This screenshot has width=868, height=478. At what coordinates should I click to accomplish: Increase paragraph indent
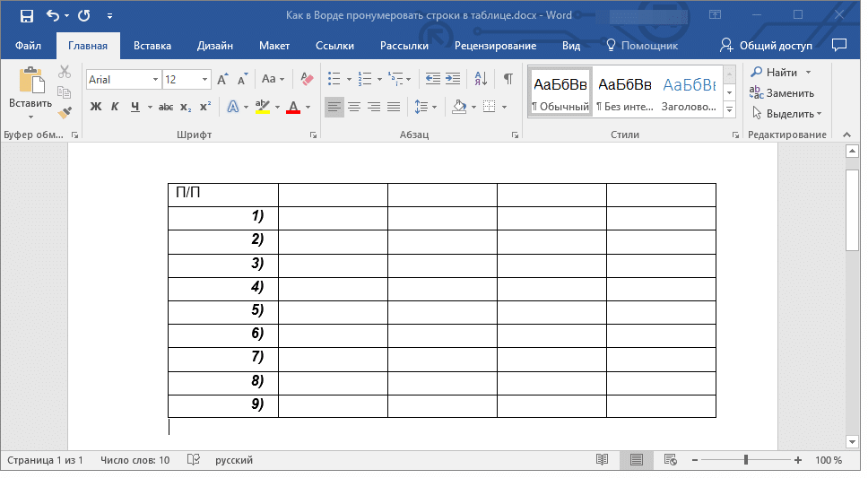(453, 79)
